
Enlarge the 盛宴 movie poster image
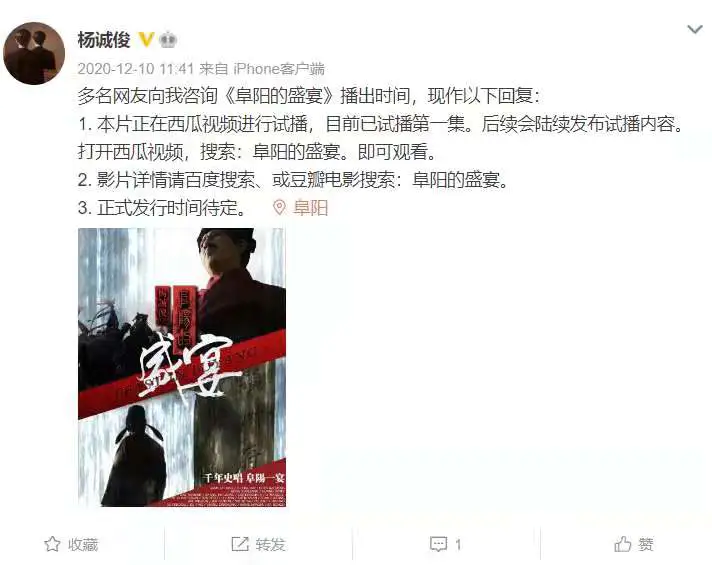coord(182,367)
